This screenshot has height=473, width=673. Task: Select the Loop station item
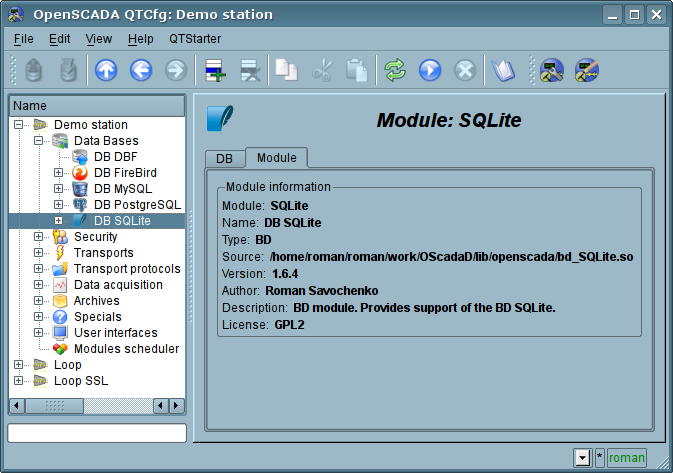coord(67,365)
